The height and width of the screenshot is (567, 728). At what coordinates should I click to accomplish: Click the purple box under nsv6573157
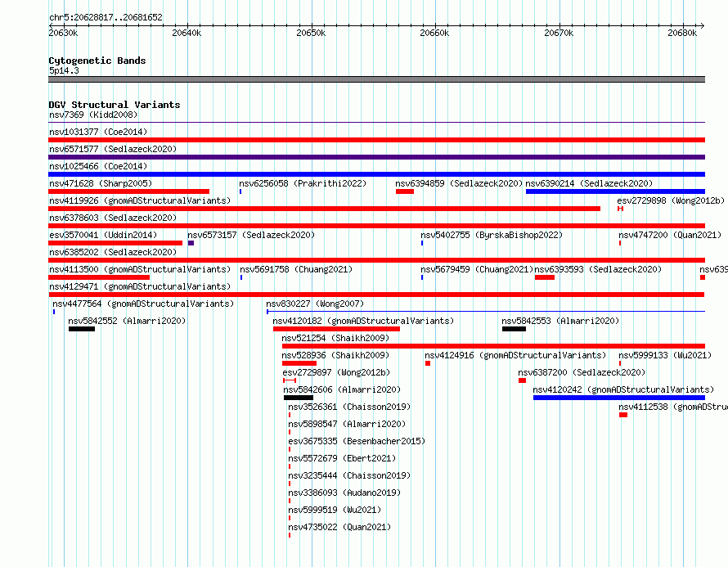pyautogui.click(x=191, y=243)
